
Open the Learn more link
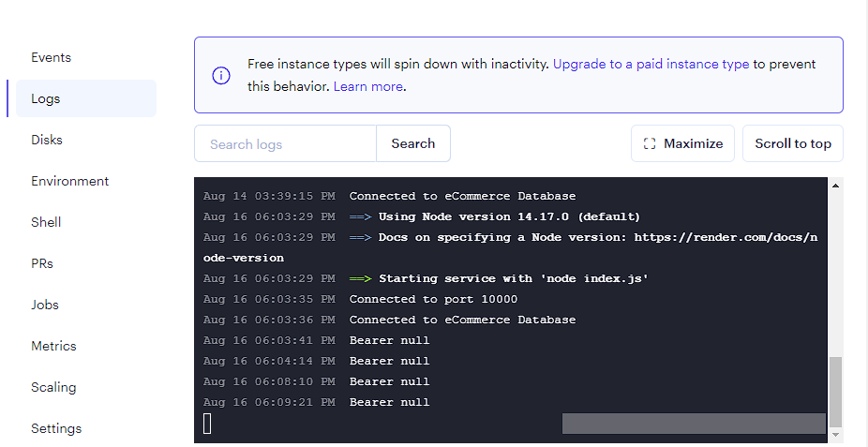coord(368,87)
